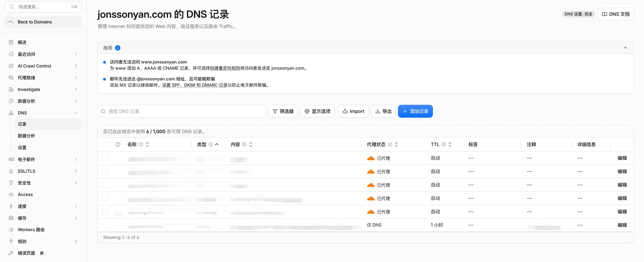644x262 pixels.
Task: Click the Import button
Action: 354,111
